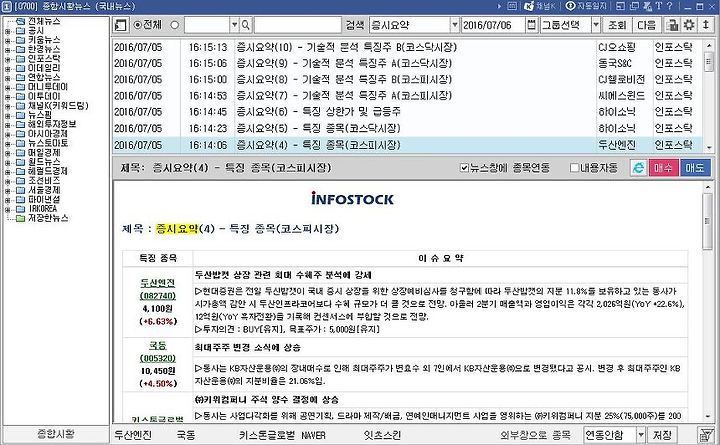Open the 연동안함 dropdown
Image resolution: width=720 pixels, height=445 pixels.
click(x=641, y=434)
